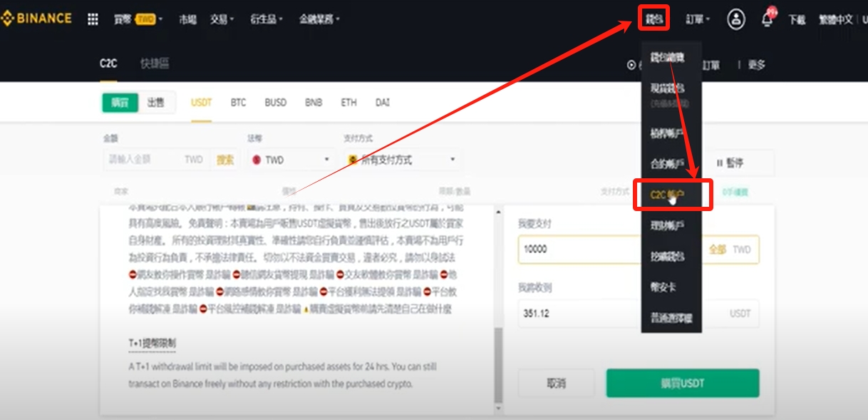The width and height of the screenshot is (868, 420).
Task: Expand the 交易 menu
Action: click(x=222, y=19)
